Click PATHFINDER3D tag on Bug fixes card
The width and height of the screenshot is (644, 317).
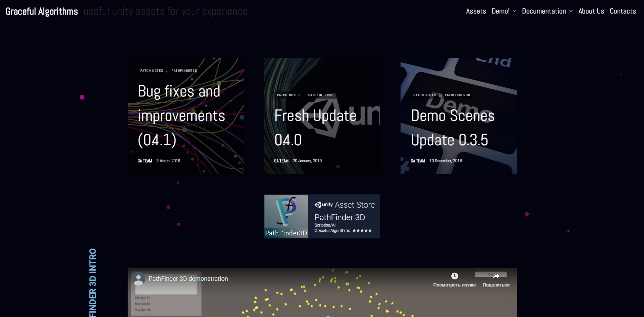[x=184, y=71]
